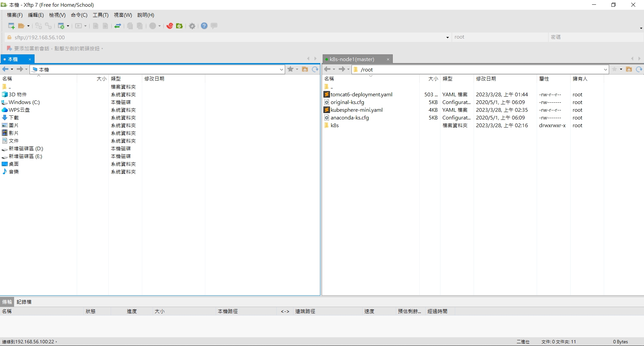This screenshot has width=644, height=346.
Task: Click the Open Session folder icon
Action: click(21, 26)
